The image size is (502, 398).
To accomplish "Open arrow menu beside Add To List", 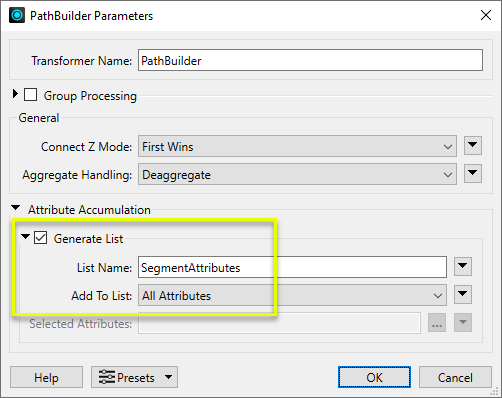I will pos(463,295).
